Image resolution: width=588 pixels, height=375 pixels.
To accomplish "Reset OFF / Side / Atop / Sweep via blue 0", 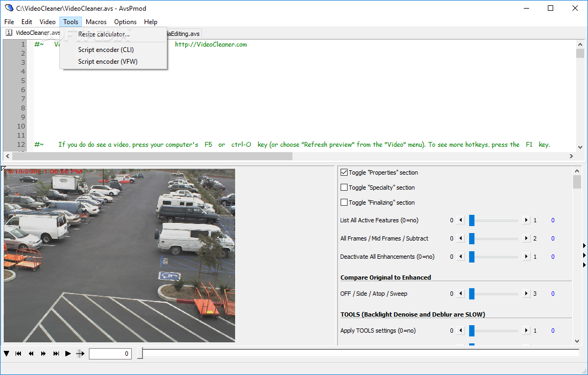I will pos(553,294).
